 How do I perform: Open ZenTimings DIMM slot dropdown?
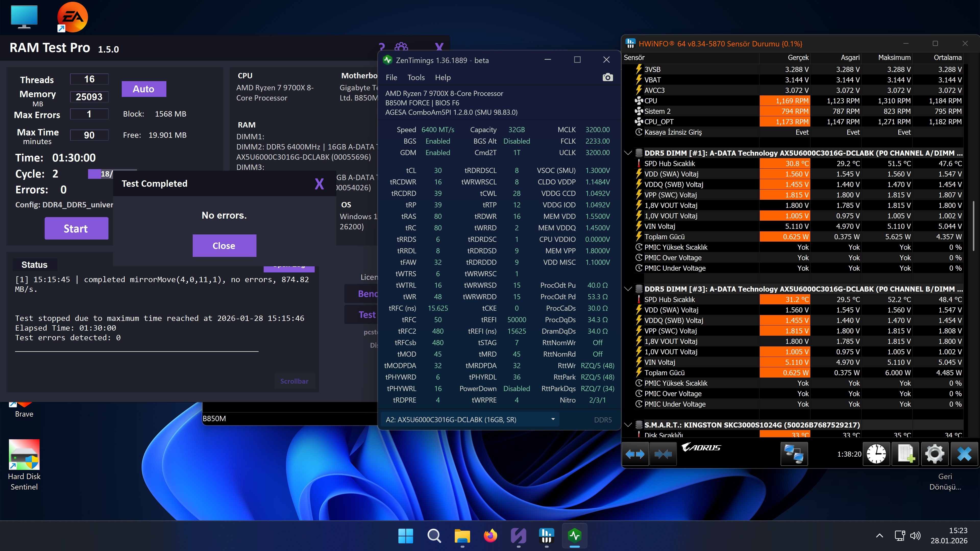click(470, 419)
